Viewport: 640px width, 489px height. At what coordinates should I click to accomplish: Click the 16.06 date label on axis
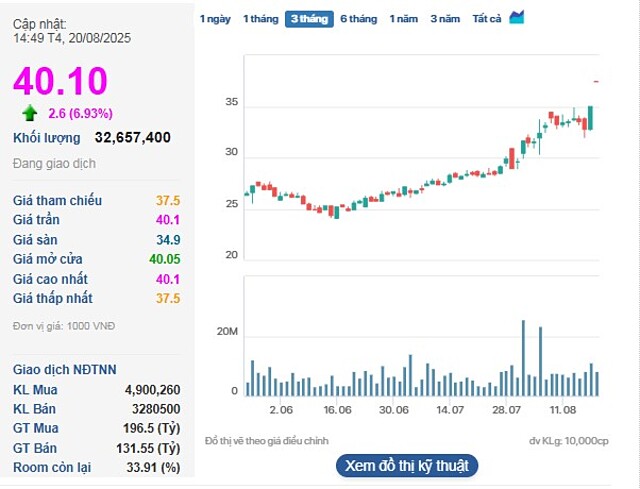337,410
